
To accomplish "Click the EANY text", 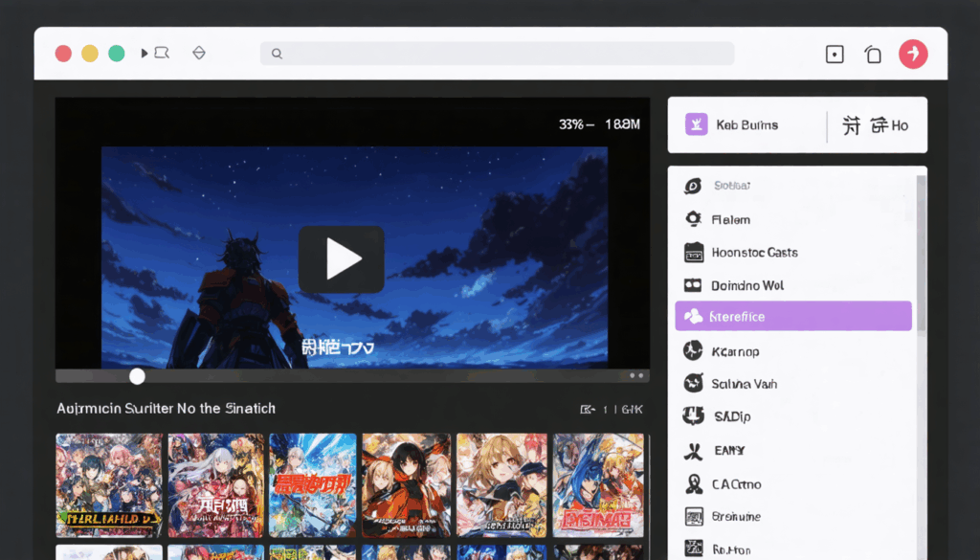I will pyautogui.click(x=729, y=450).
